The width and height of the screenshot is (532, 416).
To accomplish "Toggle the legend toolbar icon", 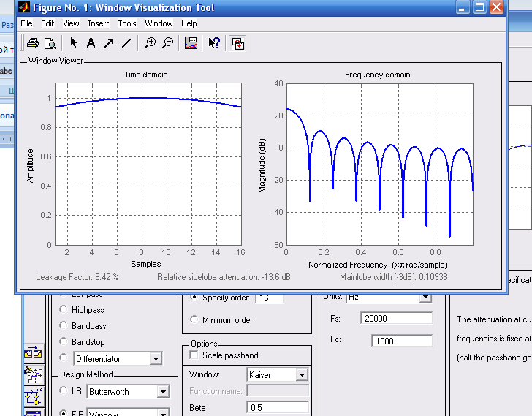I will point(191,43).
